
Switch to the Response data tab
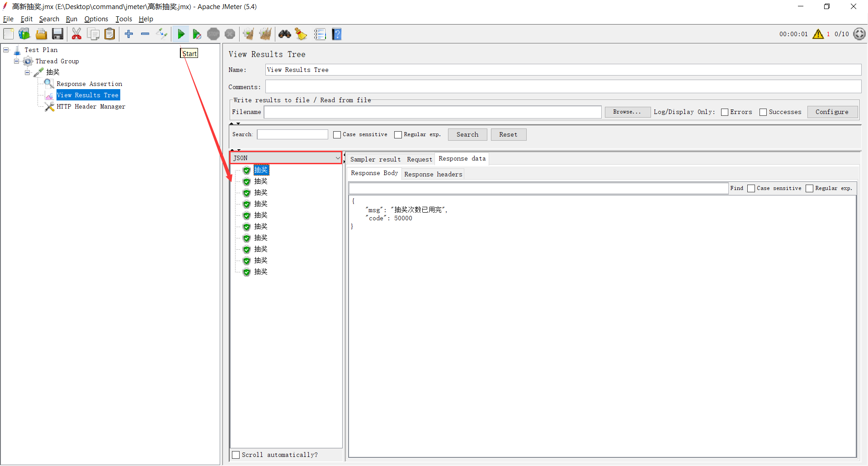(x=462, y=159)
